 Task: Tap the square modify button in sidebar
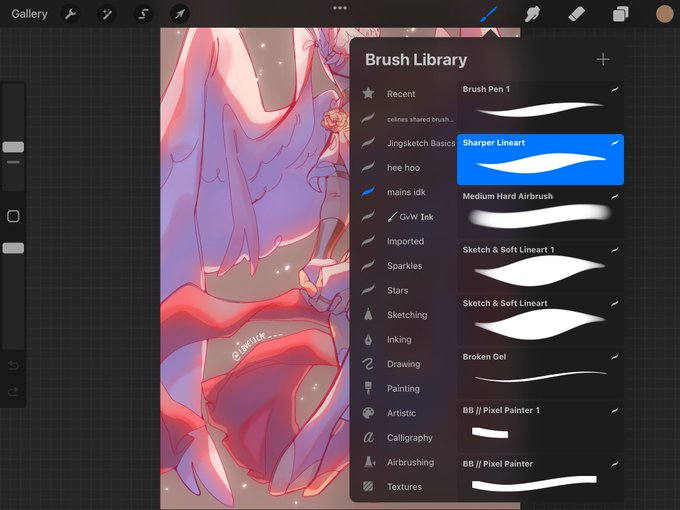(13, 216)
